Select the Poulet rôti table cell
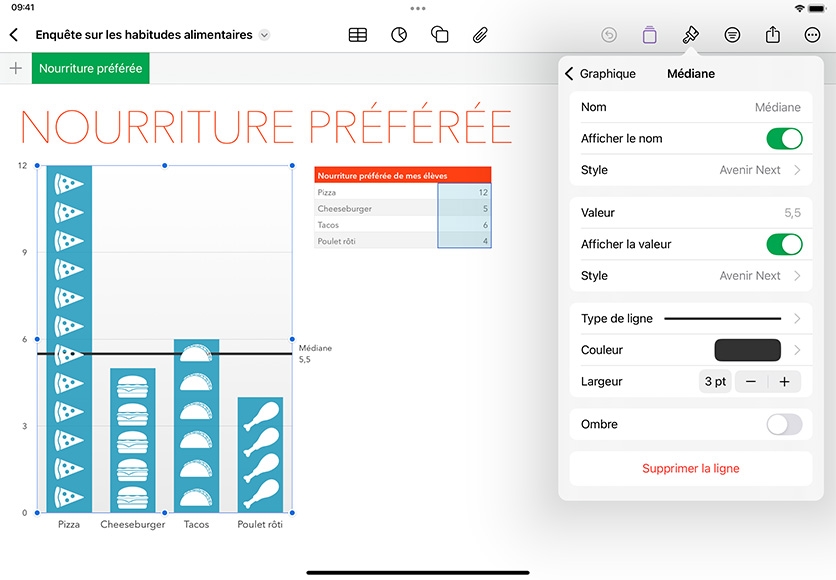The width and height of the screenshot is (836, 580). [x=376, y=241]
